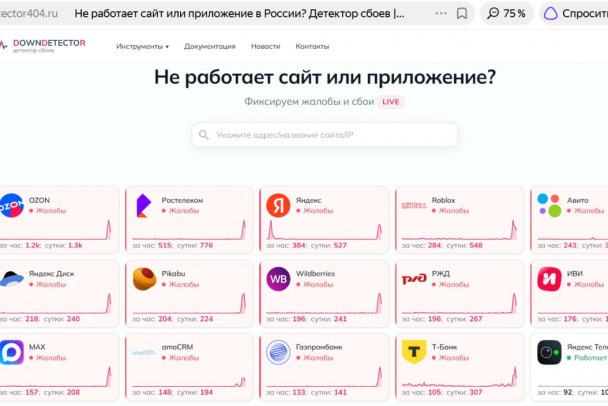Click the ИВИ logo icon
This screenshot has height=406, width=608.
(x=549, y=278)
